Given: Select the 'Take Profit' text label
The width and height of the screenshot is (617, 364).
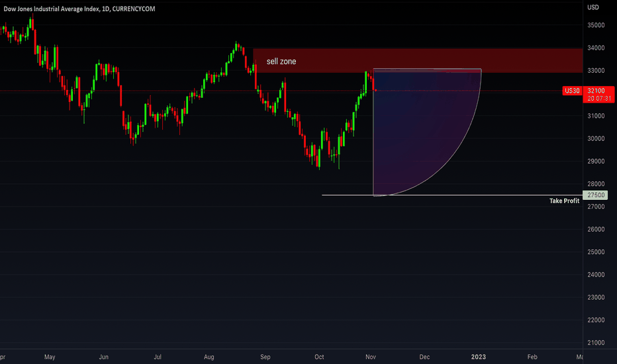Looking at the screenshot, I should click(564, 201).
